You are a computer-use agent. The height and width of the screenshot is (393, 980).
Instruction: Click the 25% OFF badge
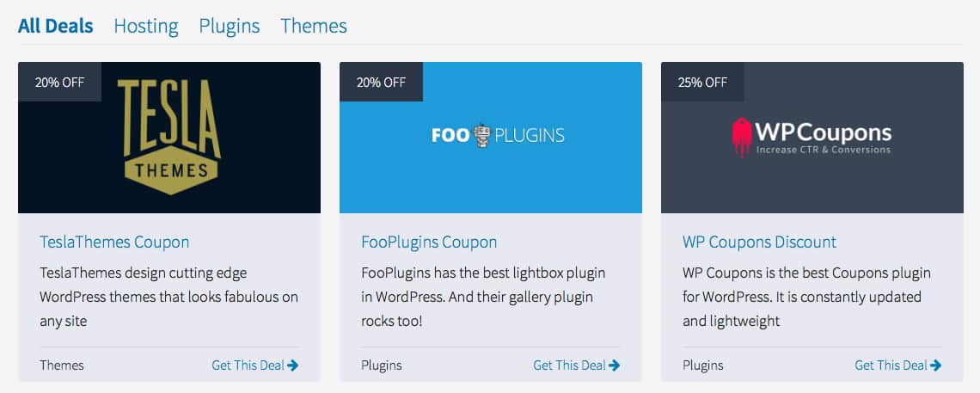point(702,83)
